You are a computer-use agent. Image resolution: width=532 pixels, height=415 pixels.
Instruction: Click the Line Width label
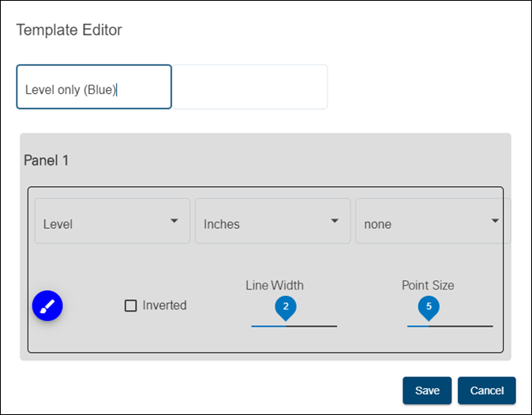coord(275,285)
